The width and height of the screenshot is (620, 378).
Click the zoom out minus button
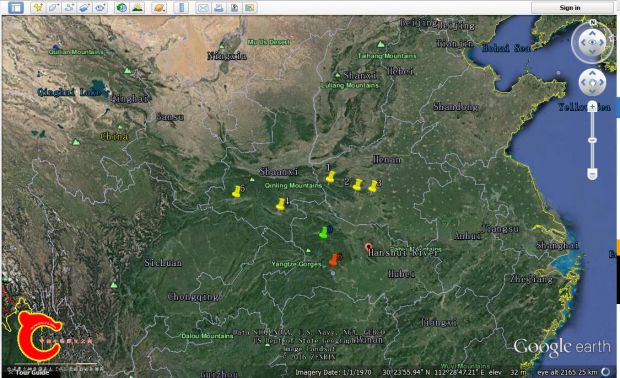(x=592, y=174)
